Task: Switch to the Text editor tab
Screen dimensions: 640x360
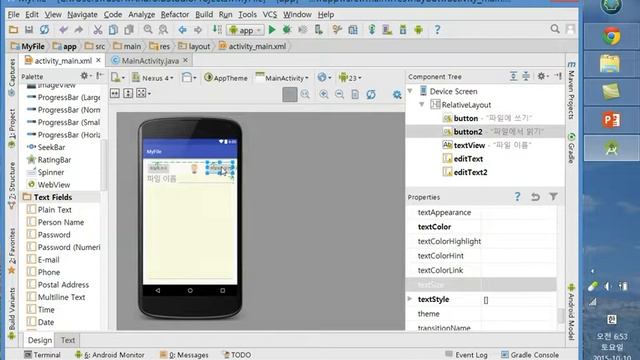Action: coord(68,340)
